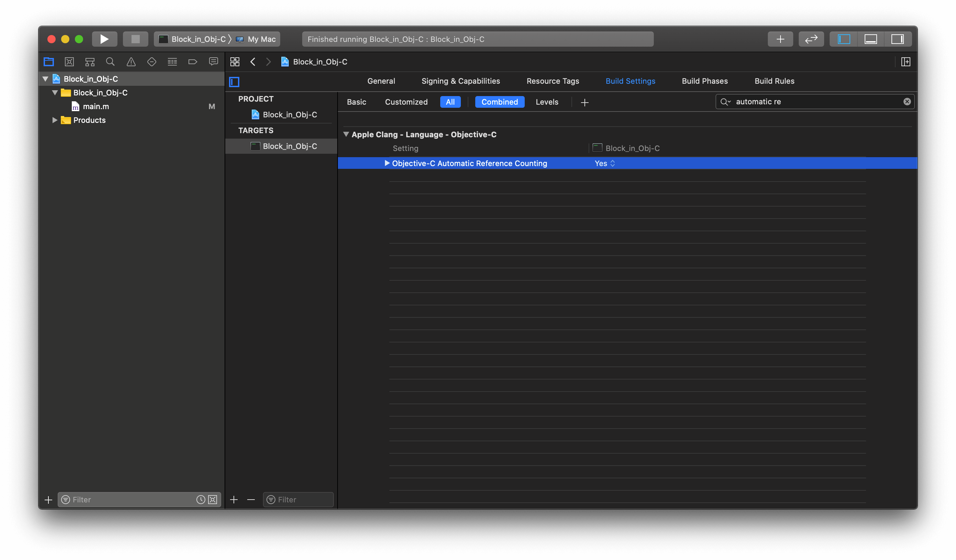Open the Report navigator speech-bubble icon
Viewport: 956px width, 560px height.
pyautogui.click(x=214, y=62)
